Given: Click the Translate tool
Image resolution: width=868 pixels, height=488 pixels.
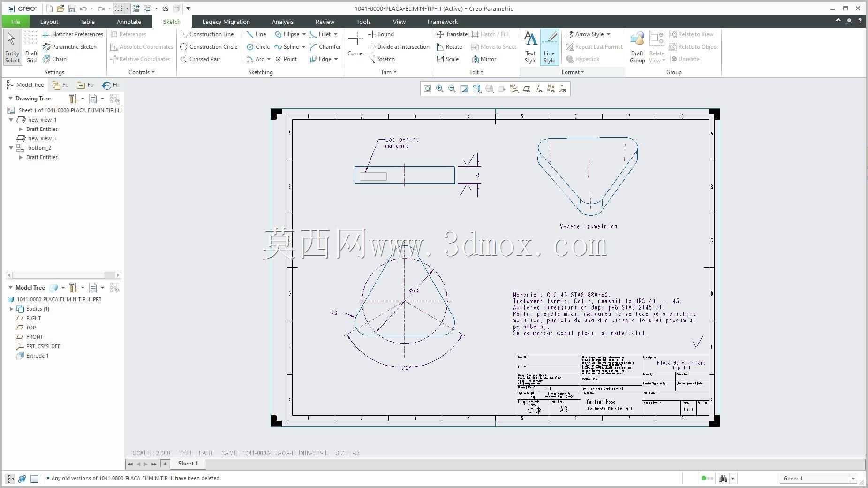Looking at the screenshot, I should [452, 34].
